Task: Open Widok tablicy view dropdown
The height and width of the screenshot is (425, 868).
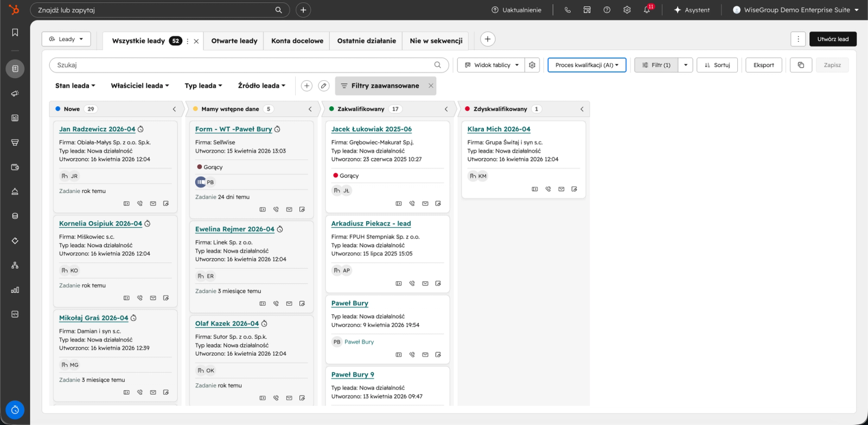Action: click(492, 65)
